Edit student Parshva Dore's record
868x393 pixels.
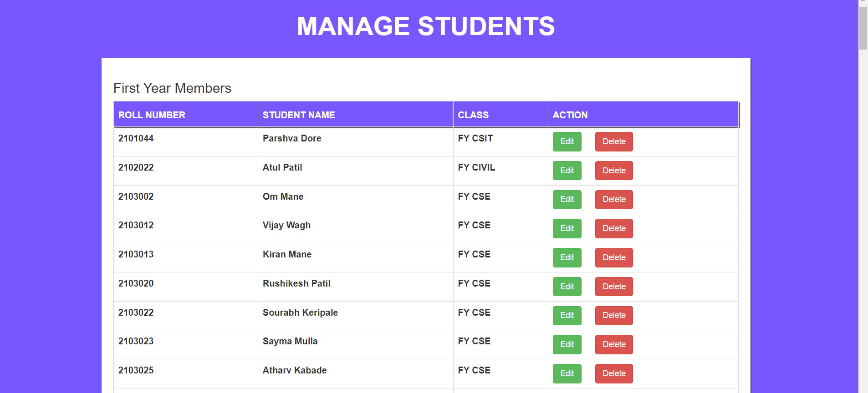(567, 141)
